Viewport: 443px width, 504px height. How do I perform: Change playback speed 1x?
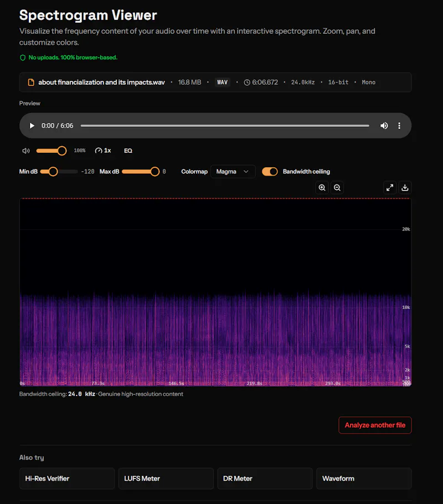tap(103, 151)
